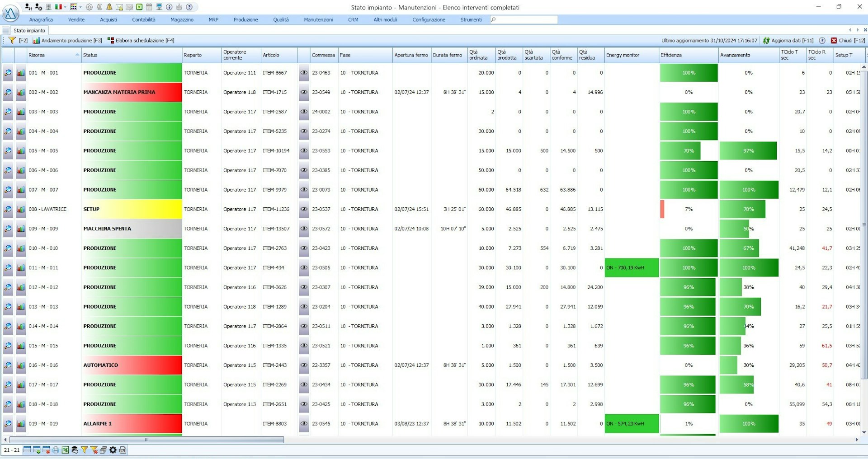The width and height of the screenshot is (868, 459).
Task: Open the Magazzino menu
Action: pyautogui.click(x=182, y=20)
